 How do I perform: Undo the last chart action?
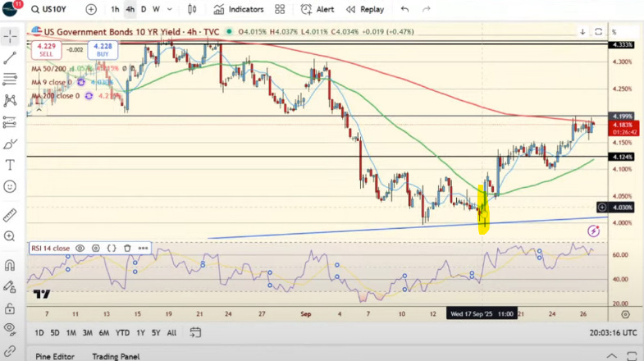[404, 9]
